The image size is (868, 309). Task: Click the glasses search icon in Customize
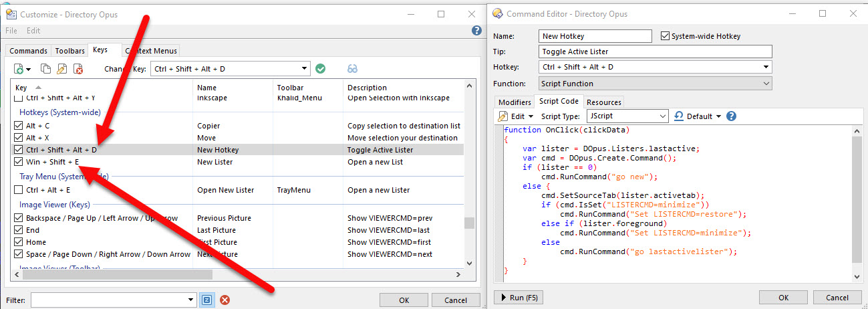click(353, 68)
